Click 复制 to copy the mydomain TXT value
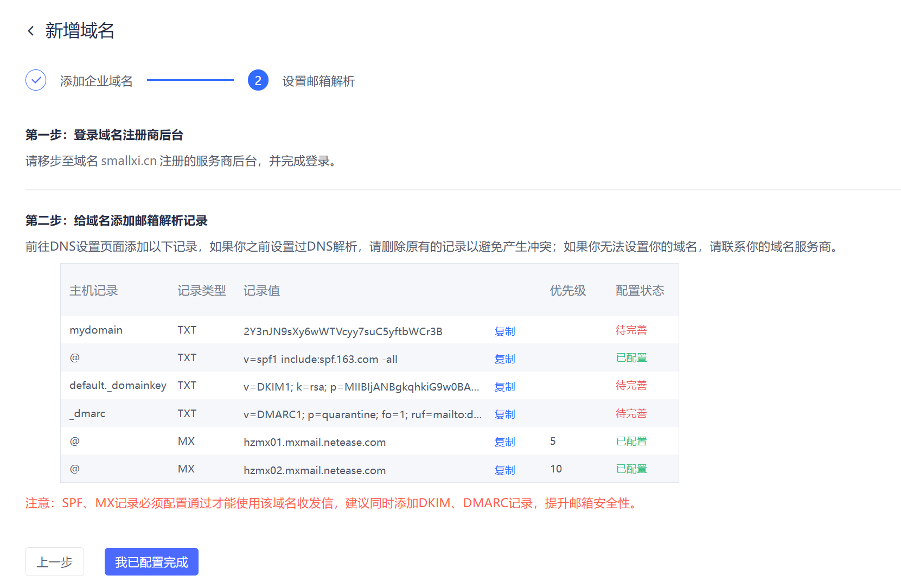This screenshot has width=901, height=588. (504, 331)
